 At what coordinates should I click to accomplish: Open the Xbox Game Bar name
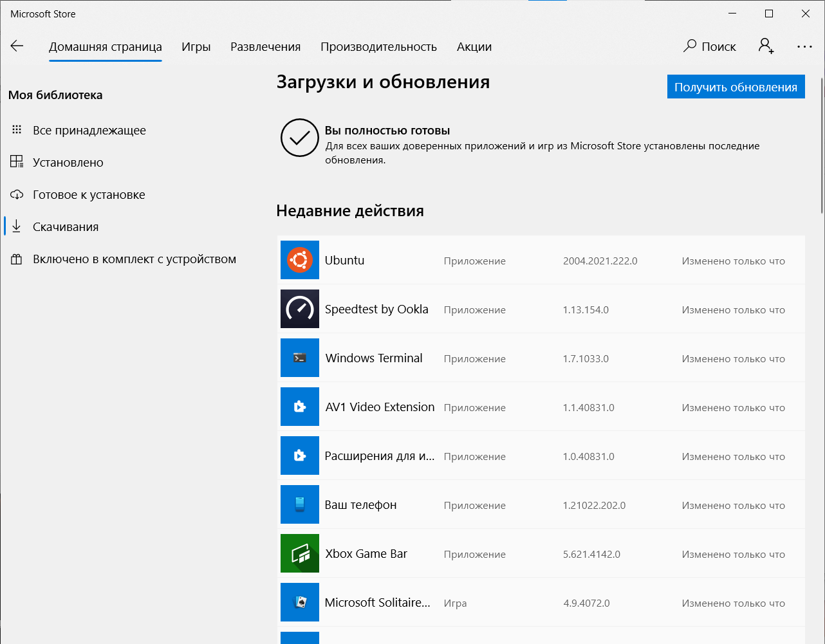tap(366, 553)
